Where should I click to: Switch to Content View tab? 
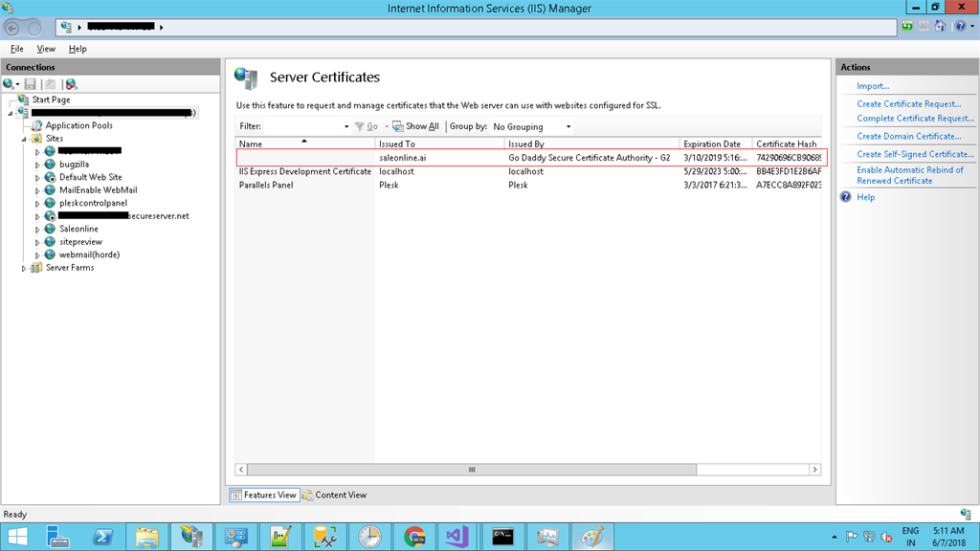(334, 495)
